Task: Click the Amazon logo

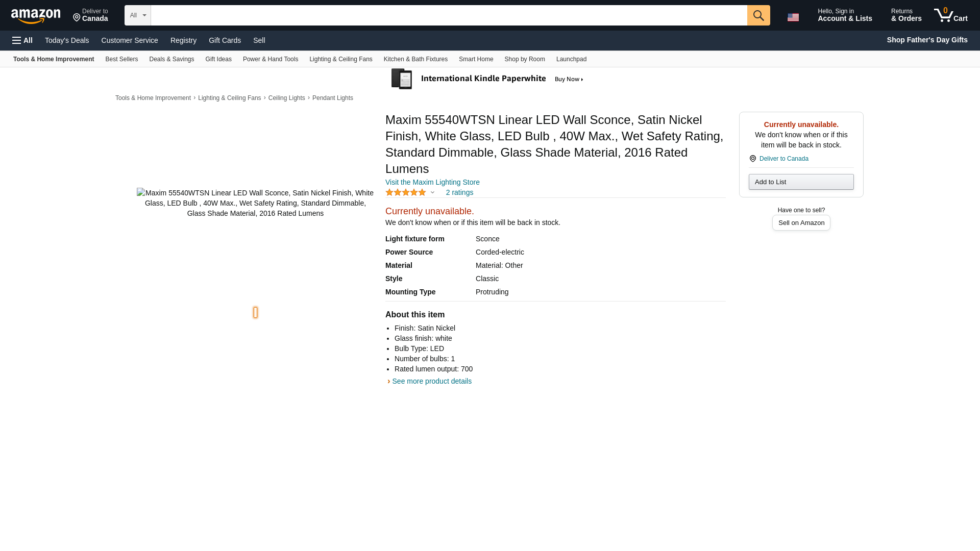Action: pos(36,16)
